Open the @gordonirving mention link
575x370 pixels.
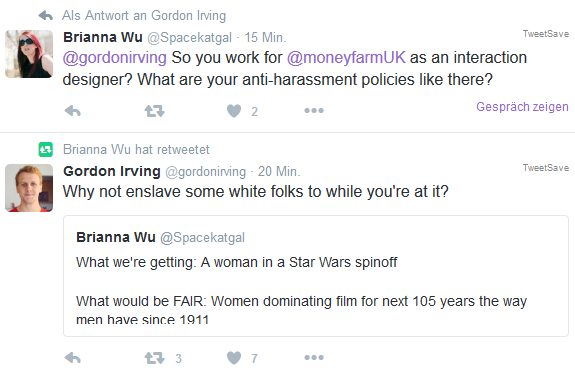point(114,58)
